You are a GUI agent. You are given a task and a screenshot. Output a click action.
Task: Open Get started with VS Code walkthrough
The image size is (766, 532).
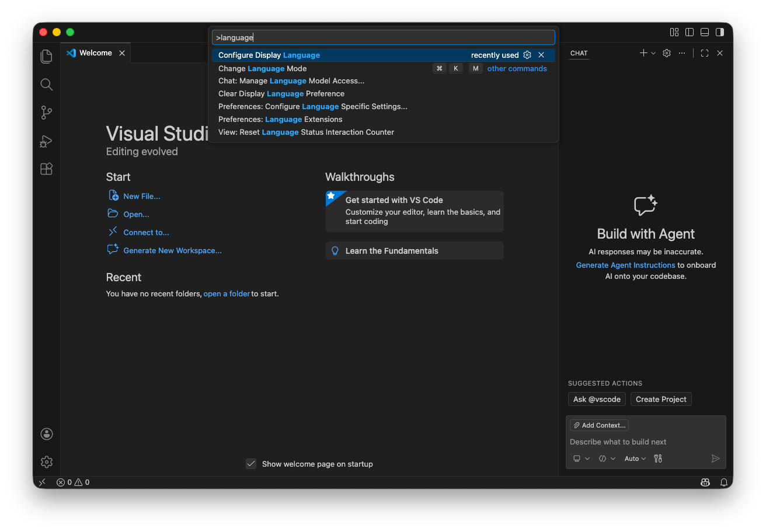coord(415,211)
